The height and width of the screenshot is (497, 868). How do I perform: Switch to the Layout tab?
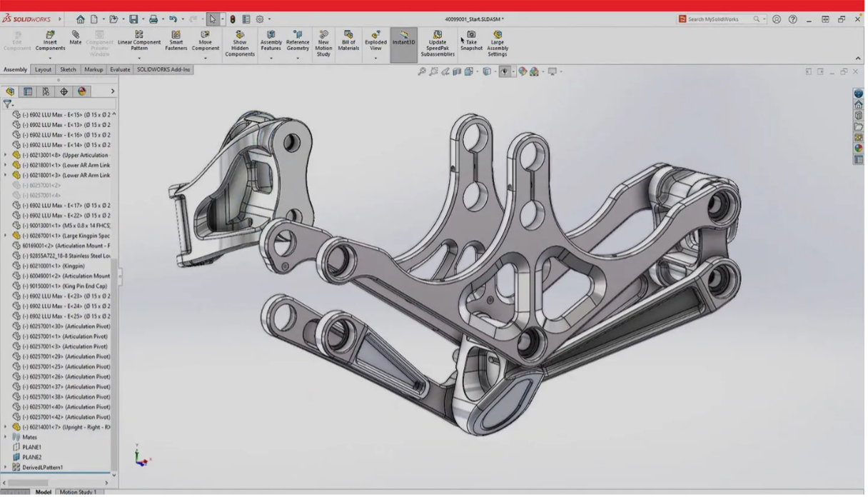(44, 70)
